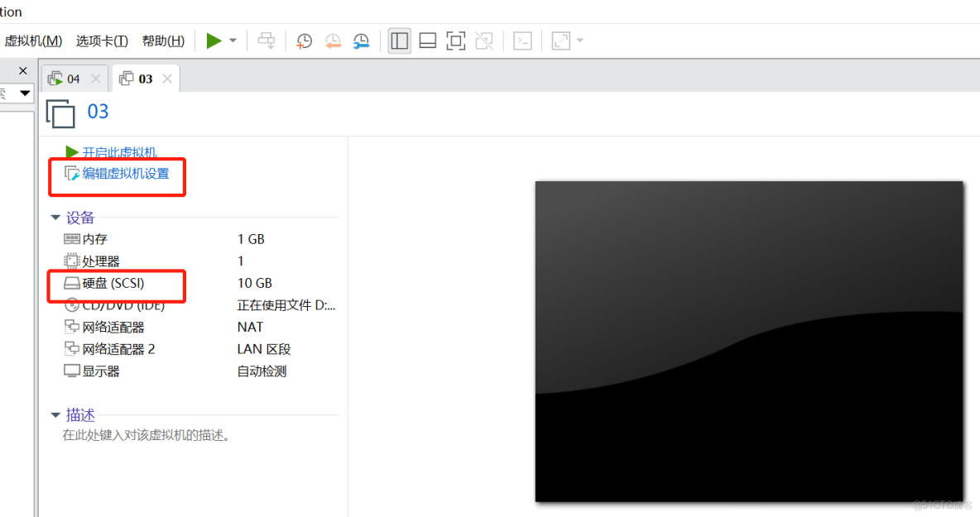
Task: Click the 10 GB disk value
Action: [x=255, y=284]
